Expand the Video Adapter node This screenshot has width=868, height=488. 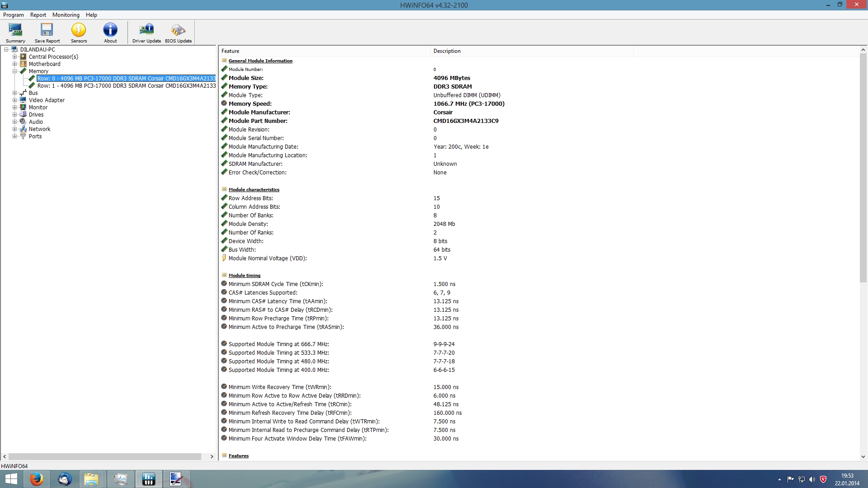[x=15, y=100]
